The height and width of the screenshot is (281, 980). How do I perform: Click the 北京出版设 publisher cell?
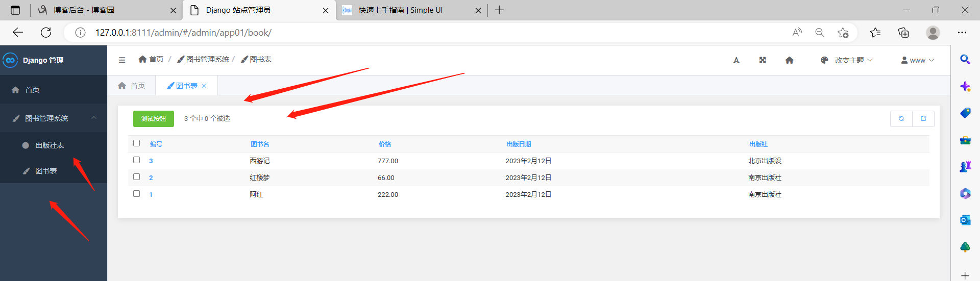pyautogui.click(x=765, y=161)
